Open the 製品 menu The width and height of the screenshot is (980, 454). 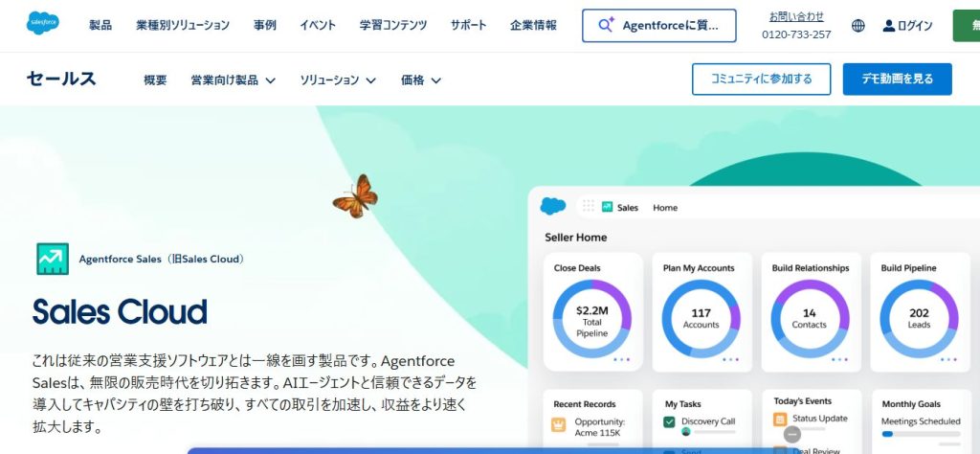click(100, 25)
